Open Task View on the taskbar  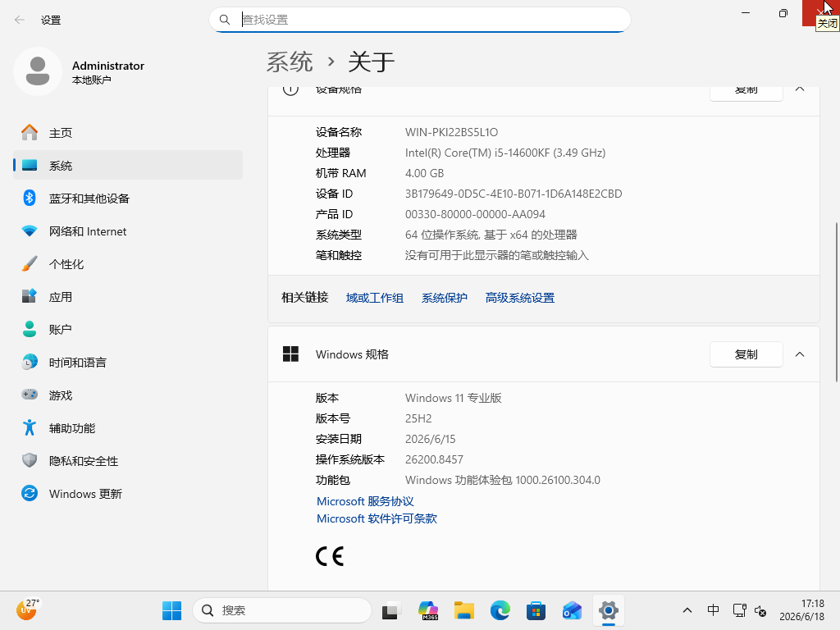tap(391, 610)
